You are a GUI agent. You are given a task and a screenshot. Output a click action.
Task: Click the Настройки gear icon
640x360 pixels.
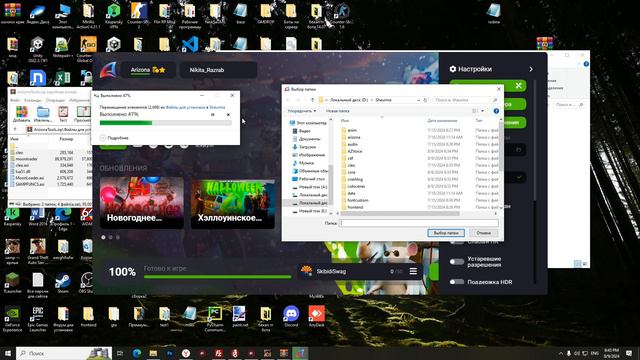(x=453, y=69)
